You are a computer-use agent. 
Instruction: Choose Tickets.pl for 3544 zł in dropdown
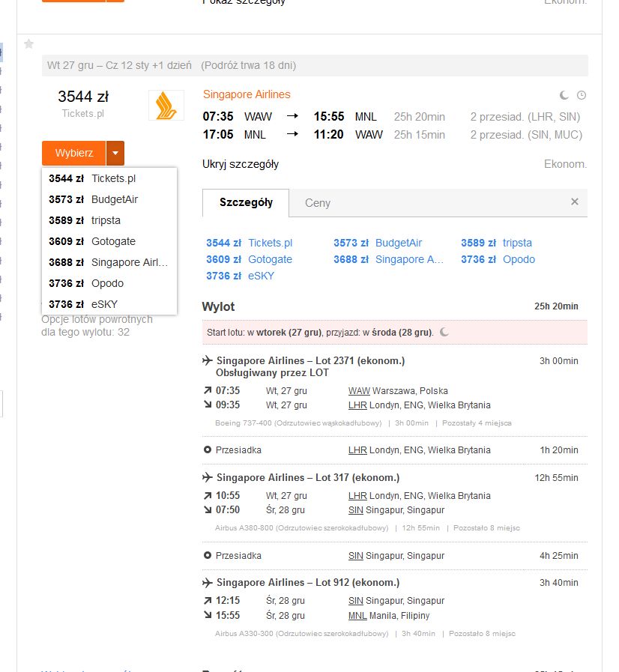[109, 178]
